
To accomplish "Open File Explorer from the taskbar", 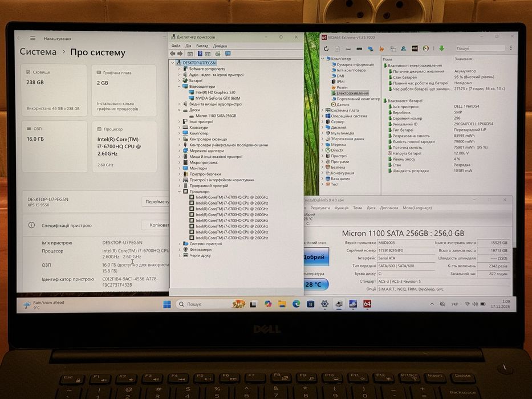I will click(x=282, y=304).
